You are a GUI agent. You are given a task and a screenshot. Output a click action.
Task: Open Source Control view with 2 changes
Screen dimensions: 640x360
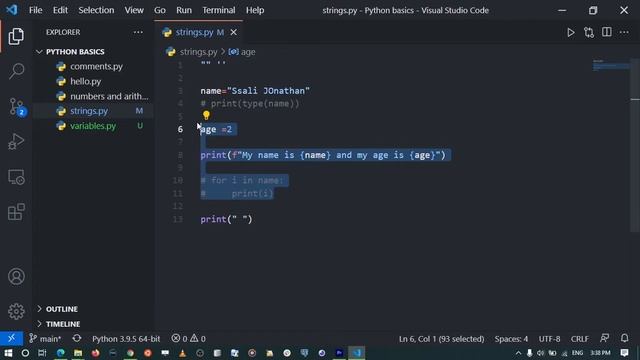coord(17,107)
